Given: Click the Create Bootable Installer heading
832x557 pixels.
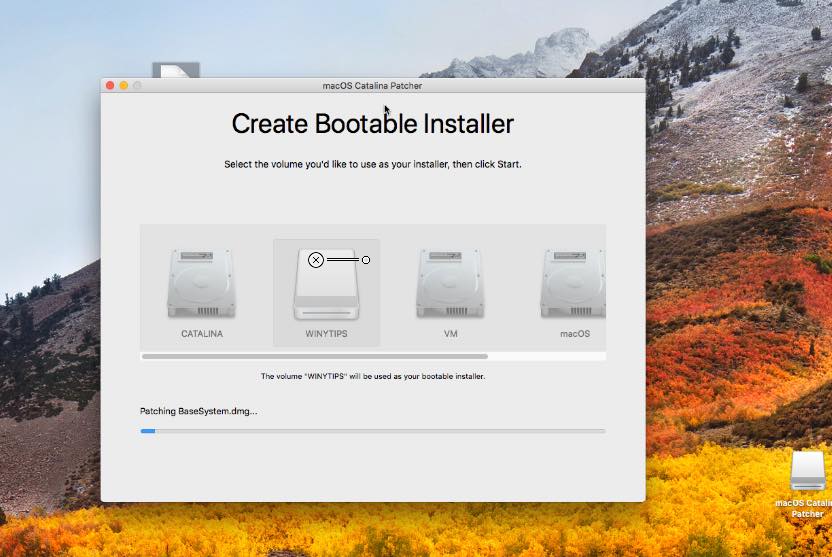Looking at the screenshot, I should (372, 124).
